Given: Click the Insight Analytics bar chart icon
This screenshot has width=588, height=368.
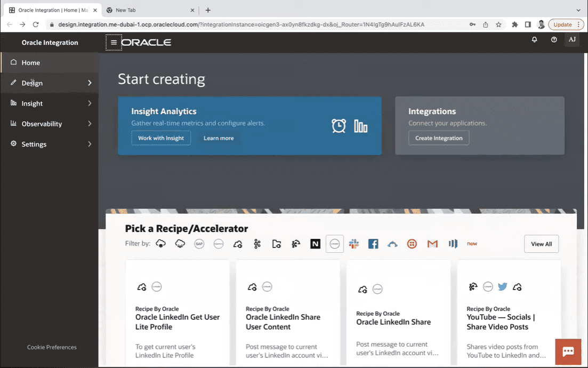Looking at the screenshot, I should [x=361, y=126].
